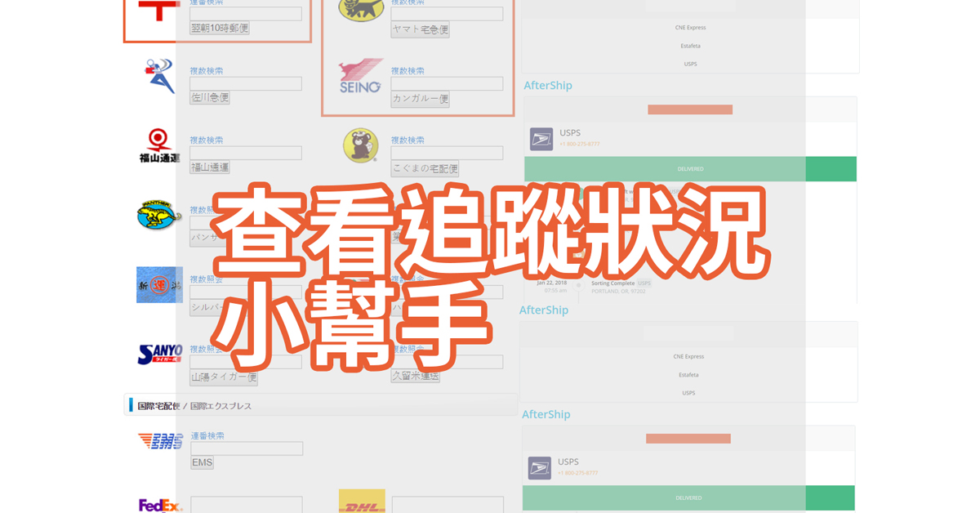Click the SANYO Tiger logo
The width and height of the screenshot is (980, 513).
(x=160, y=354)
